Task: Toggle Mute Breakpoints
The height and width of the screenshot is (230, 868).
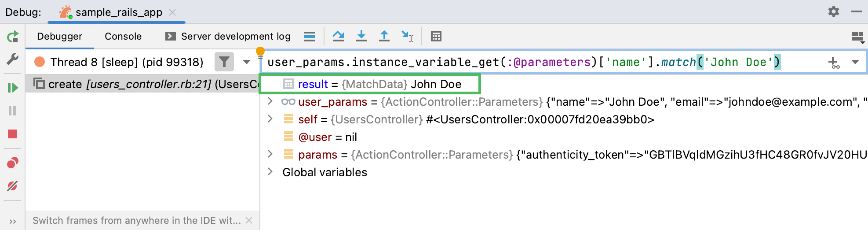Action: coord(13,186)
